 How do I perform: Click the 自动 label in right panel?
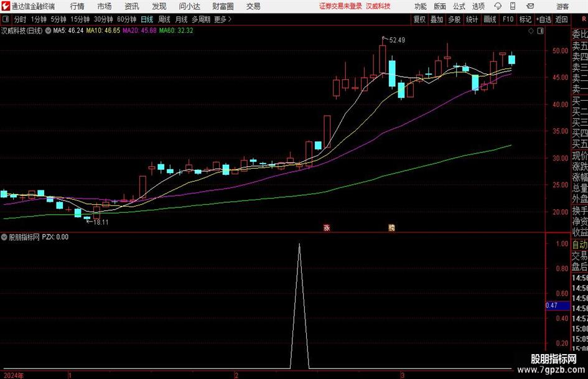[580, 245]
